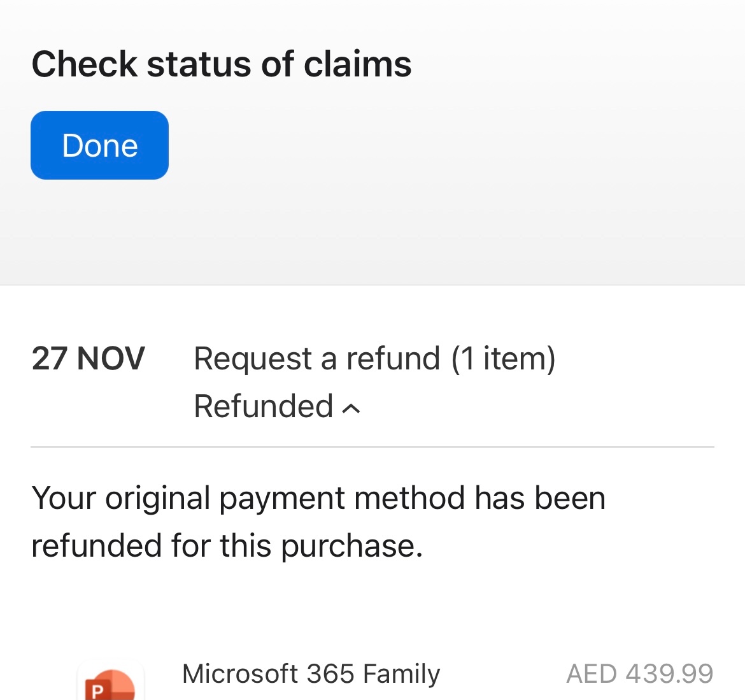Open the Request a refund claim entry
745x700 pixels.
pyautogui.click(x=374, y=359)
